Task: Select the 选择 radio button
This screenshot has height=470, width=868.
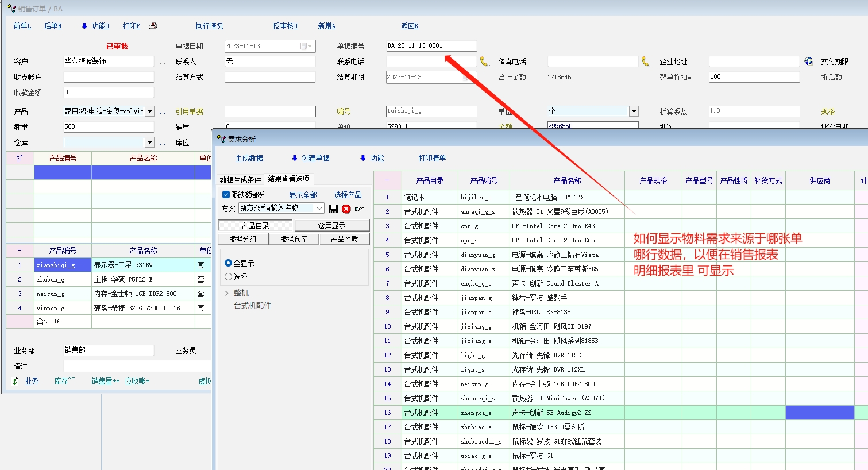Action: [229, 277]
